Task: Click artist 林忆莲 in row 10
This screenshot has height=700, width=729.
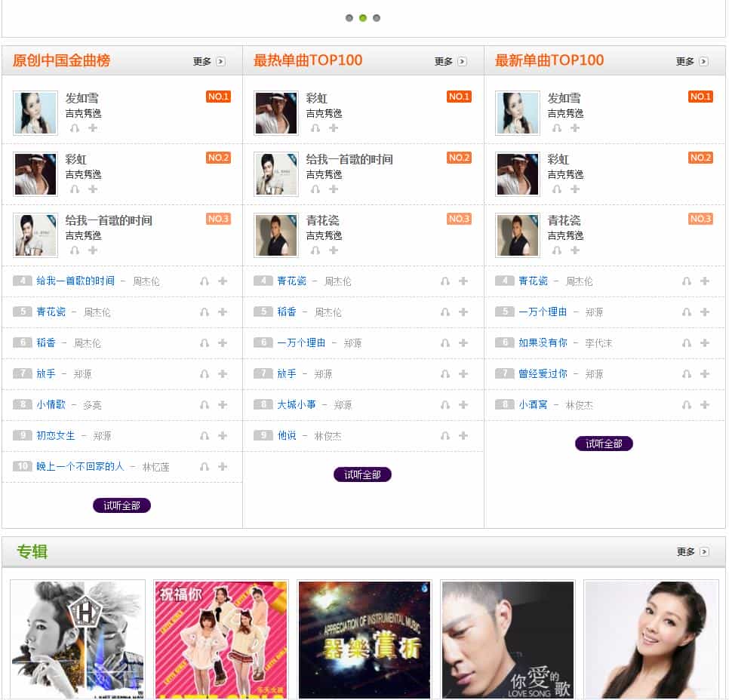Action: tap(155, 467)
